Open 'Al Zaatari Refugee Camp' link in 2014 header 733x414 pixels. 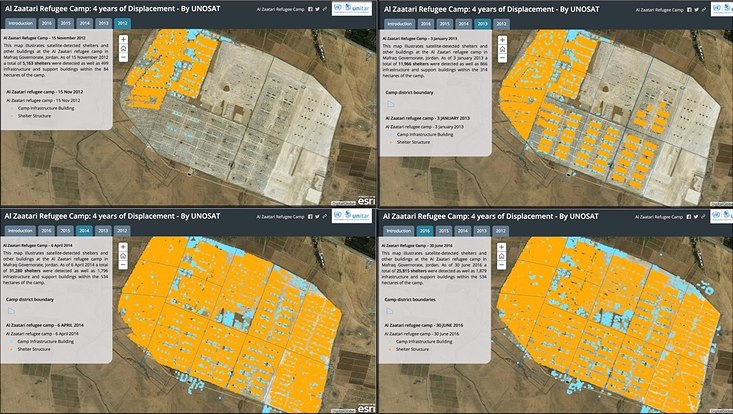click(280, 217)
